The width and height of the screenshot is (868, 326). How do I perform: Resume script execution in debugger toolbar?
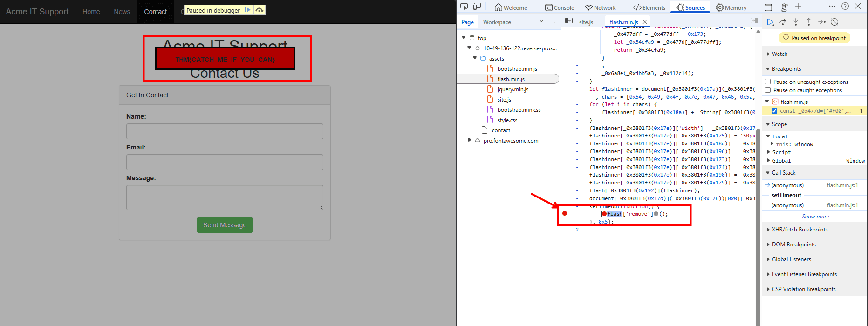770,22
